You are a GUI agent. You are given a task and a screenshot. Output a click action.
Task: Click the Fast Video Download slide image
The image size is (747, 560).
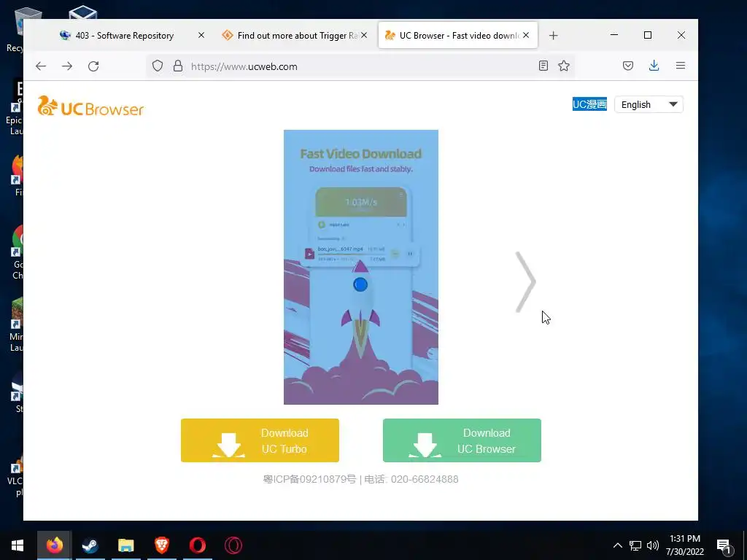(361, 267)
